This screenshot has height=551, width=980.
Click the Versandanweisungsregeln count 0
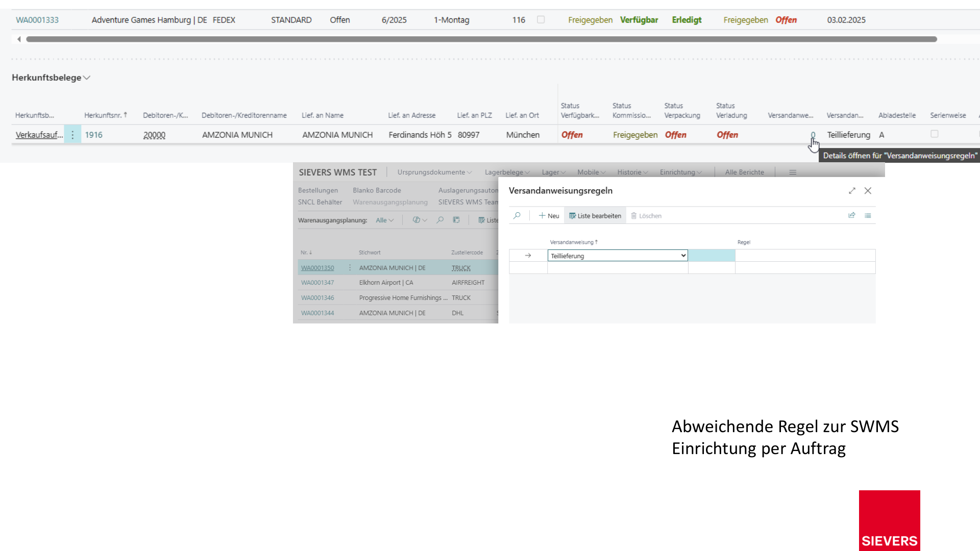point(813,135)
